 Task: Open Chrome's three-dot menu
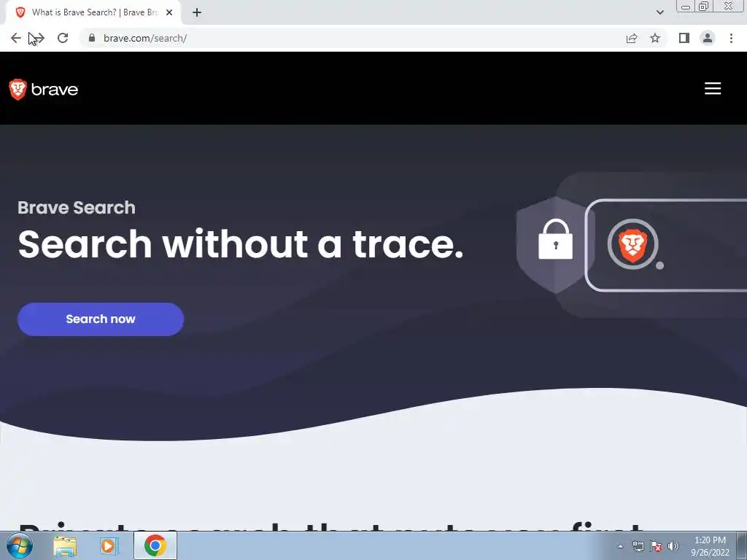coord(731,38)
